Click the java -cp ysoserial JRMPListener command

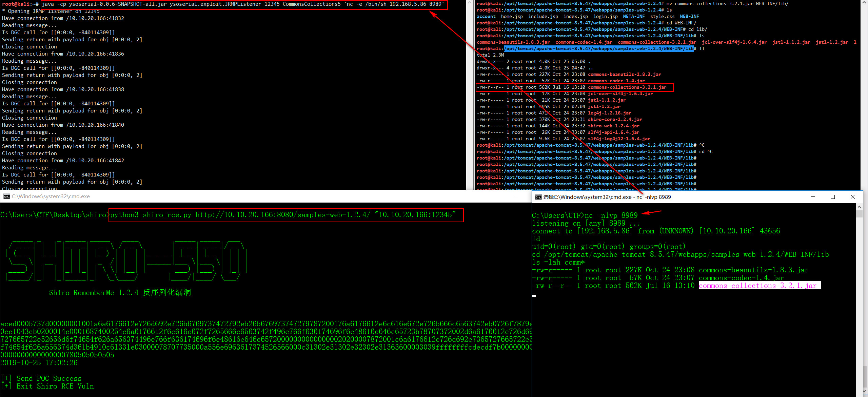tap(243, 4)
